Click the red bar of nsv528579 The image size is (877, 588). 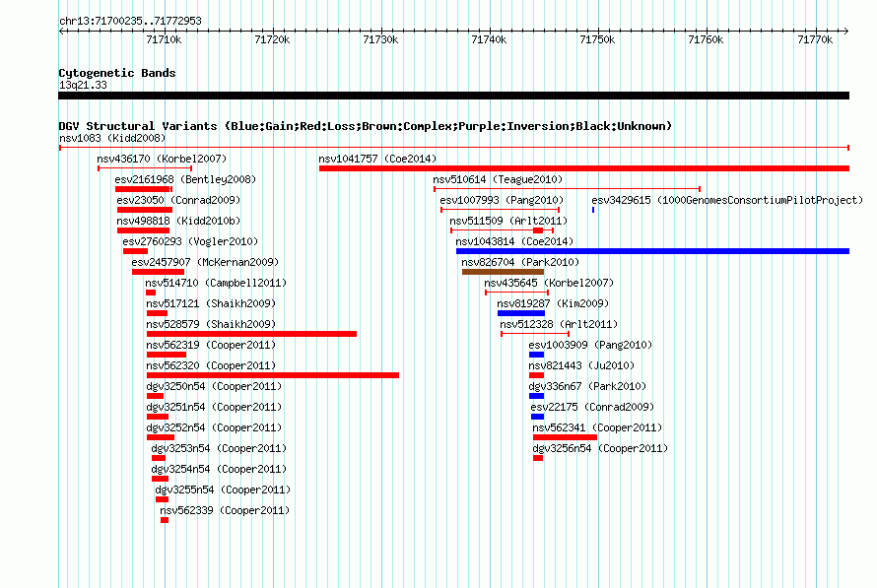[251, 334]
